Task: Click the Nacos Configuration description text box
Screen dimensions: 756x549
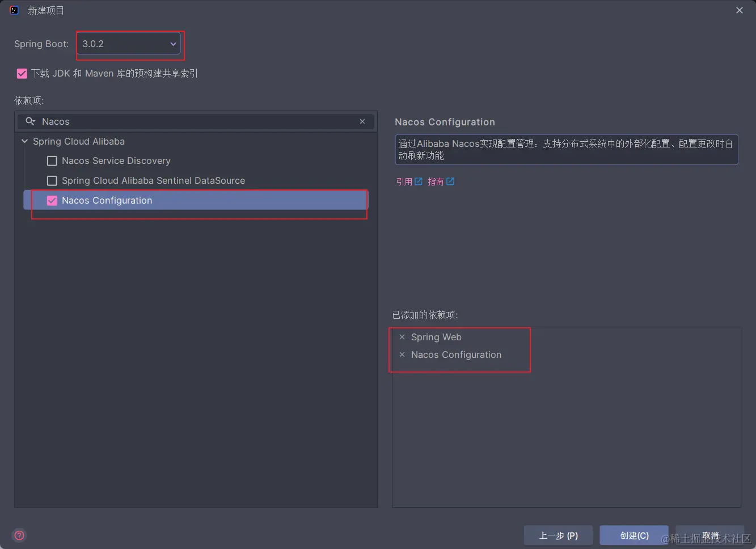Action: pyautogui.click(x=566, y=149)
